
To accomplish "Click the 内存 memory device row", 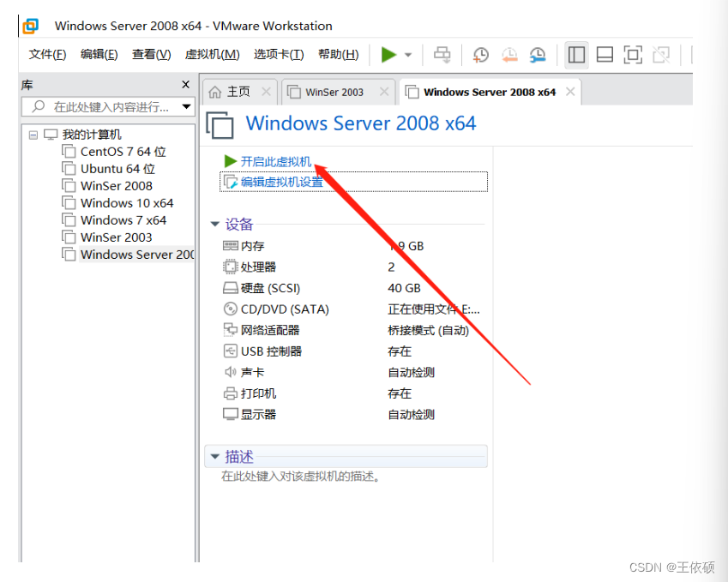I will [x=353, y=246].
